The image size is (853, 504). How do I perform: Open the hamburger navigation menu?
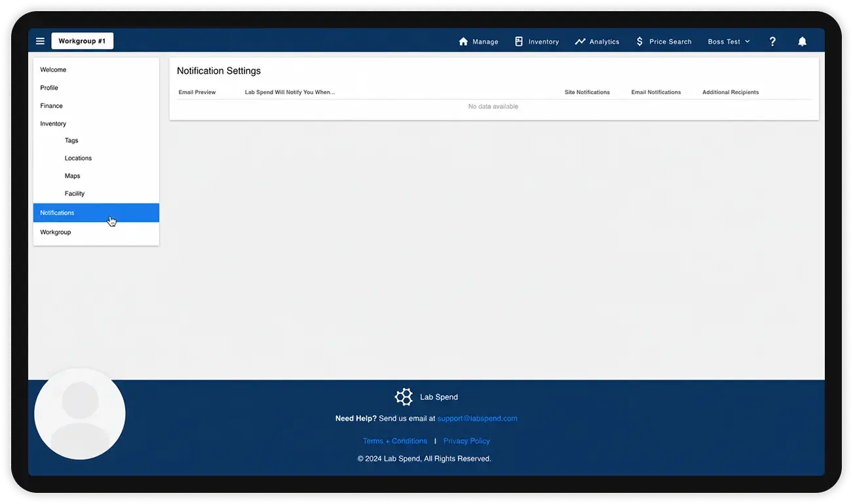[x=40, y=41]
